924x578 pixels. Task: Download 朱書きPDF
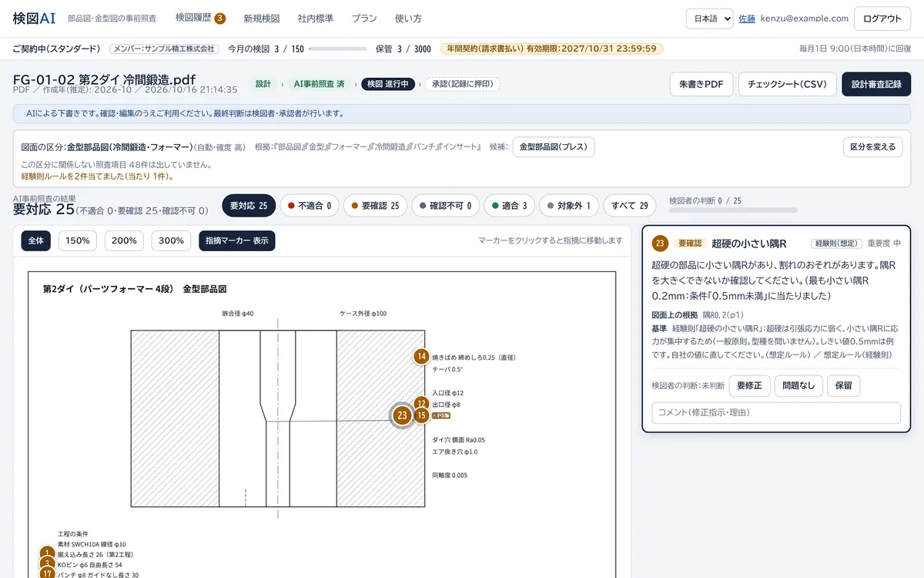point(701,84)
